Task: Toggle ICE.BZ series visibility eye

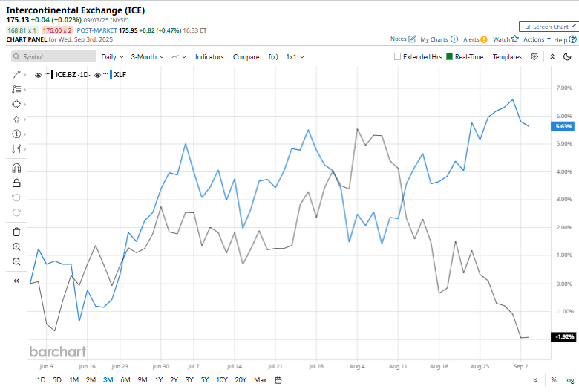Action: tap(38, 76)
